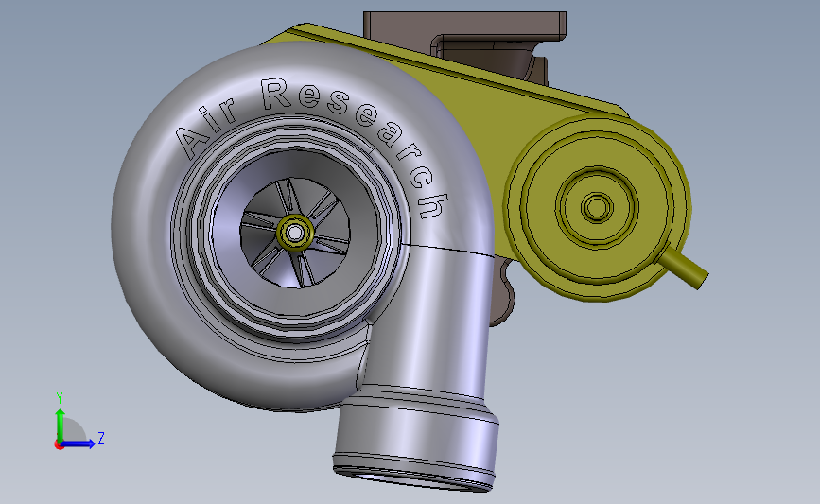Select the round yellow wastegate actuator canister

(x=597, y=208)
